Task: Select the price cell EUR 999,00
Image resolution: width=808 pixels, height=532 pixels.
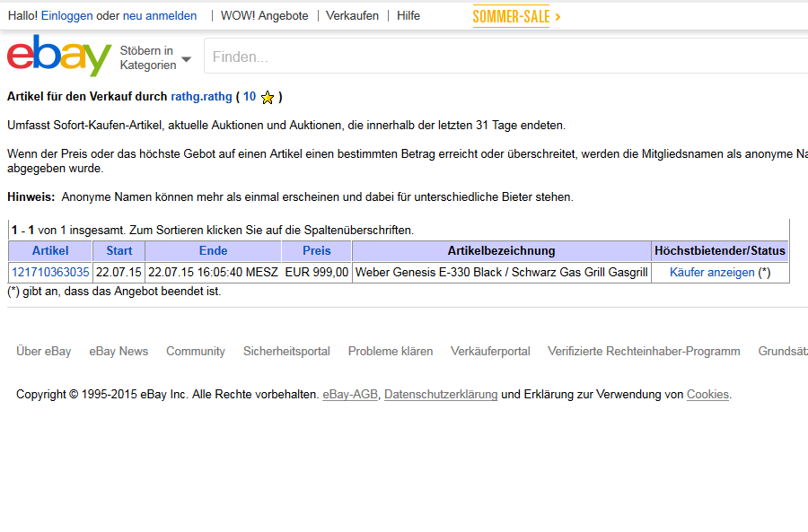Action: click(317, 273)
